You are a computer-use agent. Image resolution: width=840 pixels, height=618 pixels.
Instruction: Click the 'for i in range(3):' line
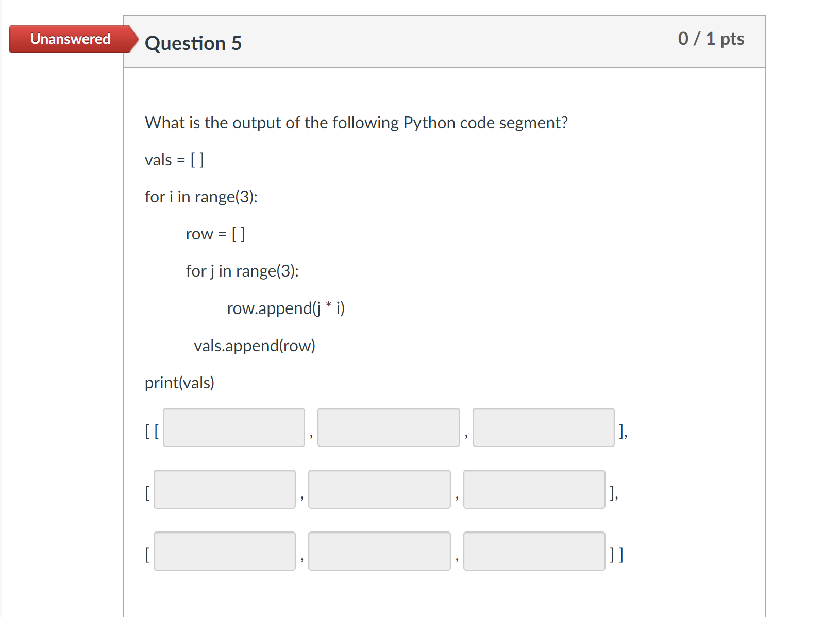coord(201,197)
